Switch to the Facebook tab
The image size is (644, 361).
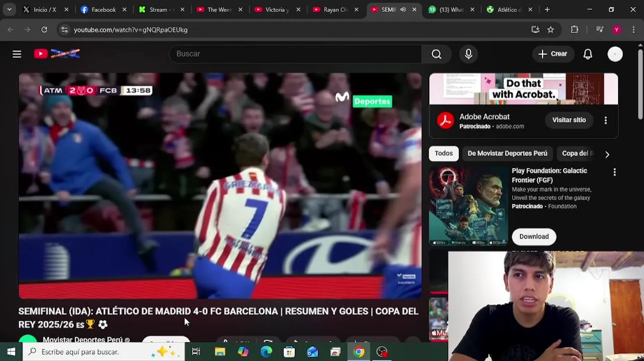[104, 10]
